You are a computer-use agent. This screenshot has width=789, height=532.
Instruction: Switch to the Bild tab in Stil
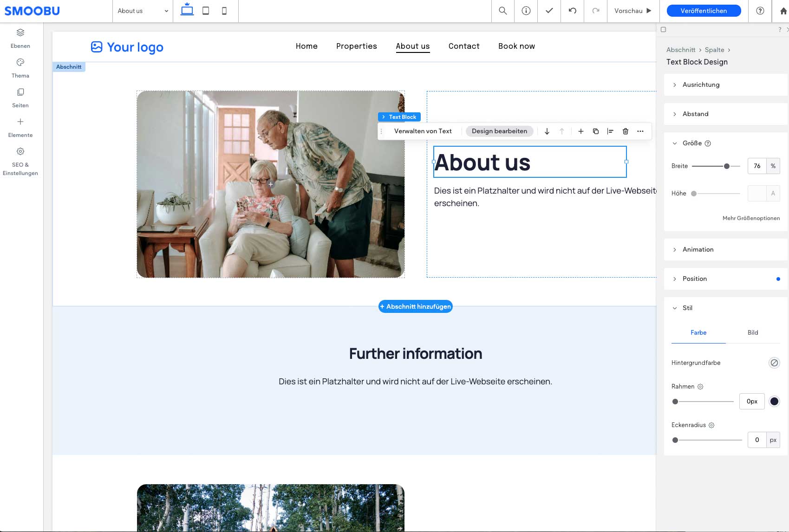click(752, 333)
